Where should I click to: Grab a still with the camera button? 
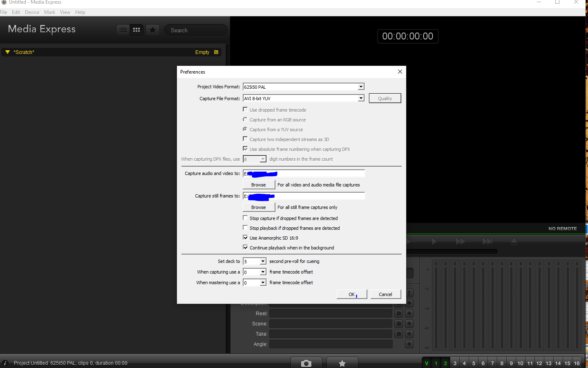(306, 363)
